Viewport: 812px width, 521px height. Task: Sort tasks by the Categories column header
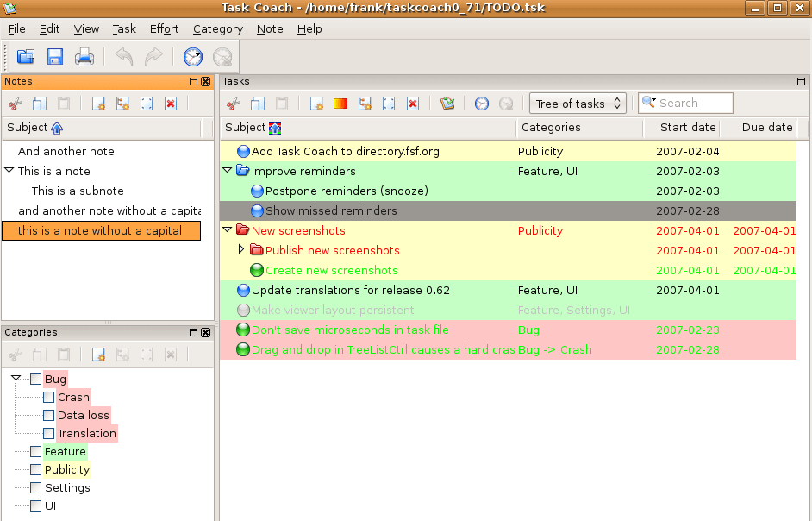pyautogui.click(x=579, y=128)
